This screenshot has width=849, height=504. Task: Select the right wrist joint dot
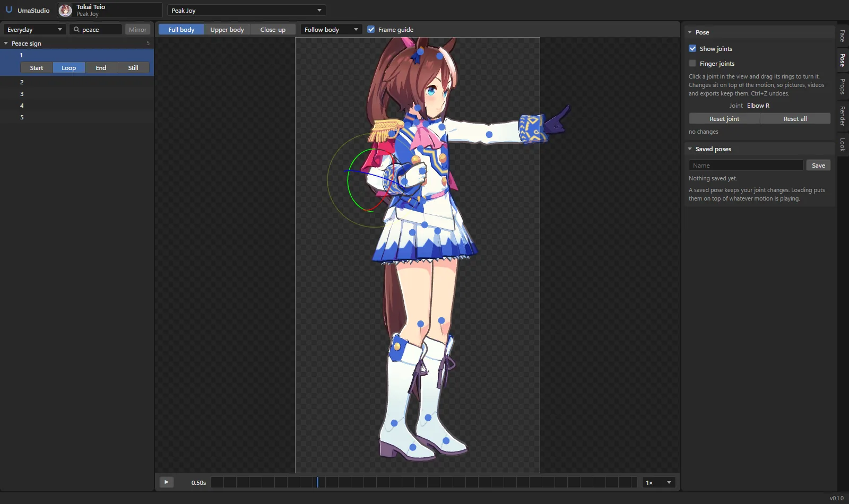404,182
